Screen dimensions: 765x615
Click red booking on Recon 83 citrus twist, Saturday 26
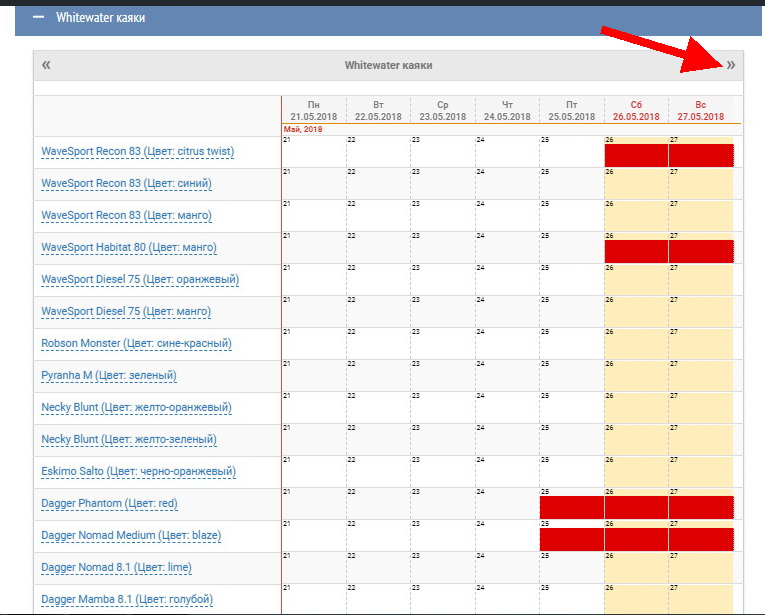[636, 156]
